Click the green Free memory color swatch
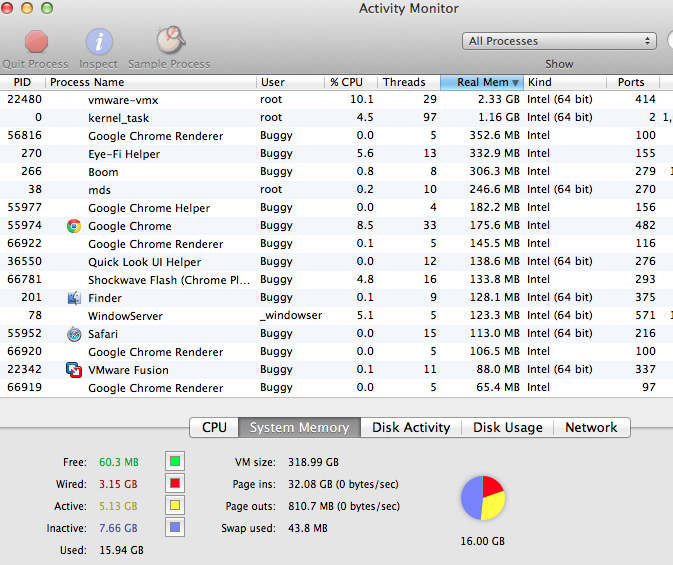Viewport: 673px width, 565px height. pyautogui.click(x=175, y=462)
